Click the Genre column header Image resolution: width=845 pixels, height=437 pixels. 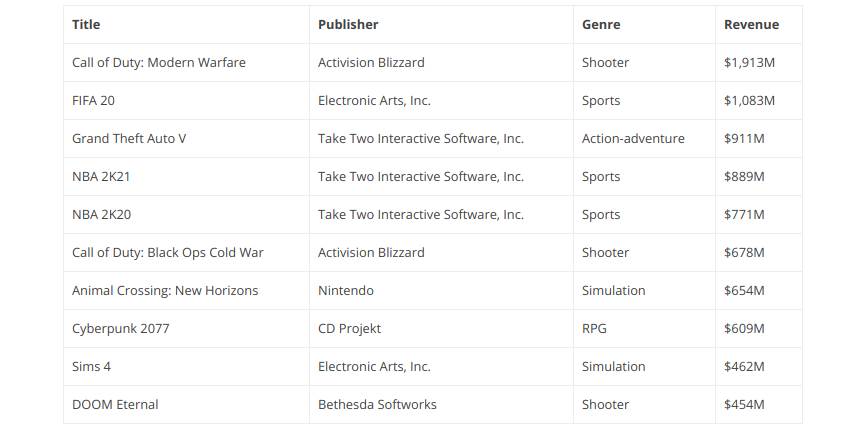pyautogui.click(x=601, y=24)
